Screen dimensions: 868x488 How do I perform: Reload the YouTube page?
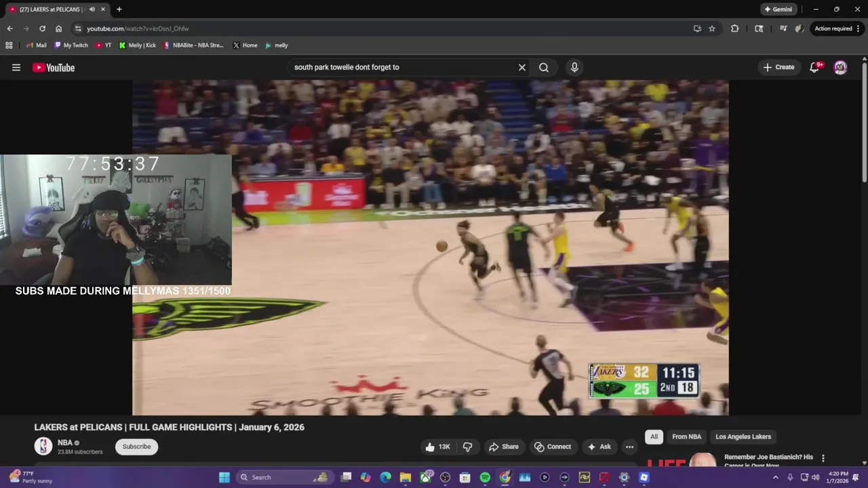42,28
